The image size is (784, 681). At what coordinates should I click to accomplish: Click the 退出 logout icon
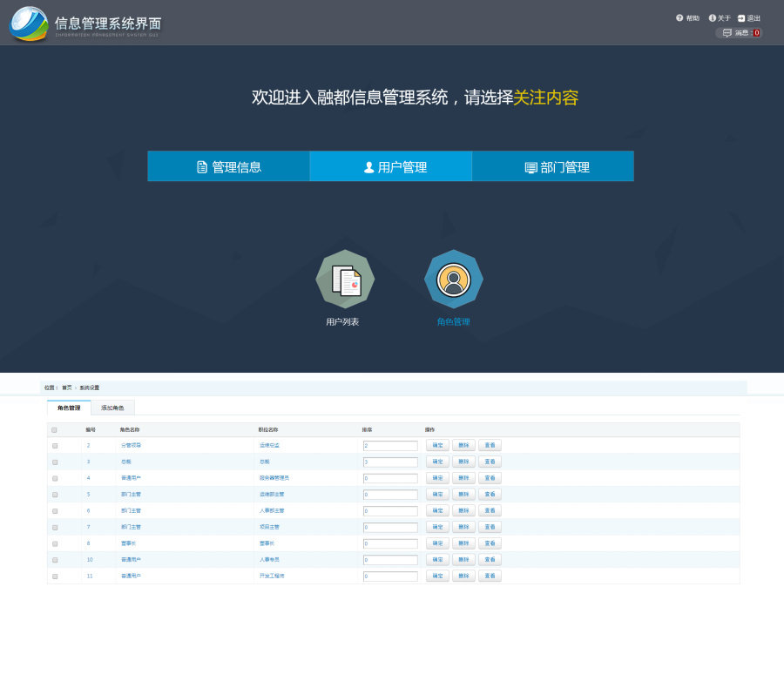[740, 18]
